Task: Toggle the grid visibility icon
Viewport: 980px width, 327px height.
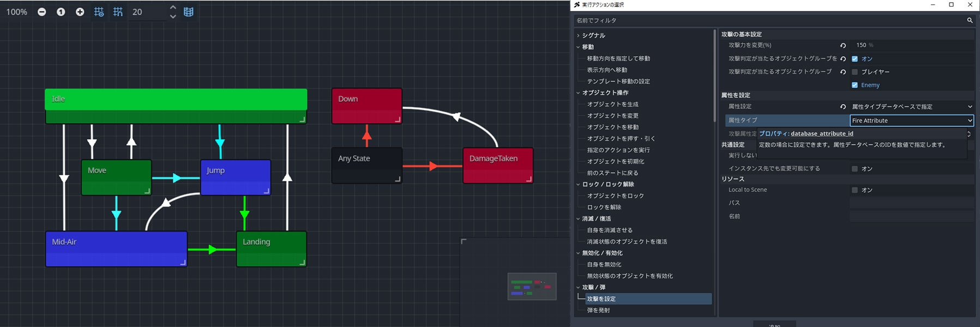Action: click(99, 12)
